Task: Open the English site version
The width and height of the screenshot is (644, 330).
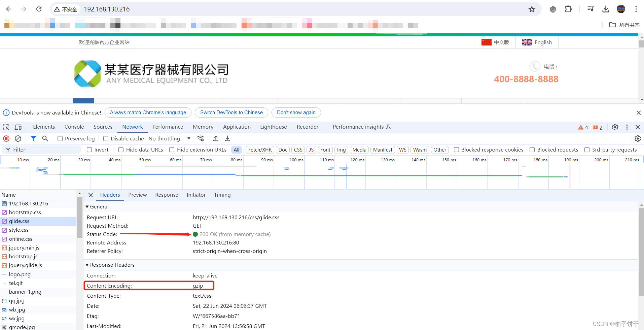Action: [x=537, y=42]
